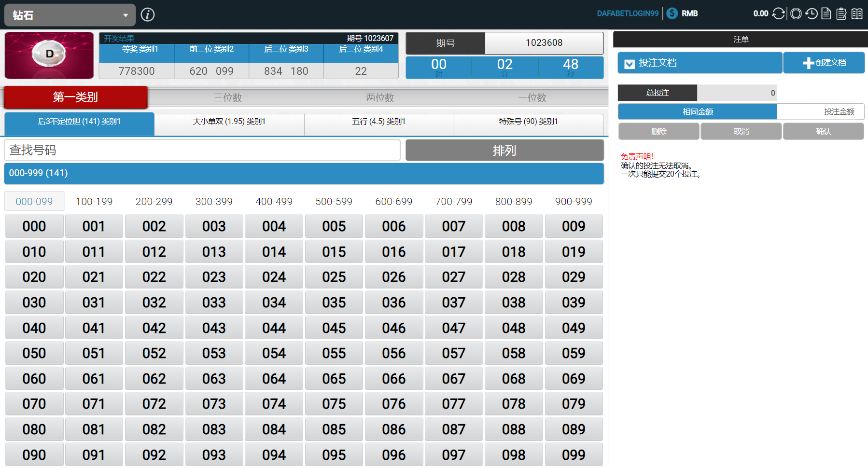Click the diamond D lottery logo
Viewport: 868px width, 468px height.
click(x=49, y=55)
